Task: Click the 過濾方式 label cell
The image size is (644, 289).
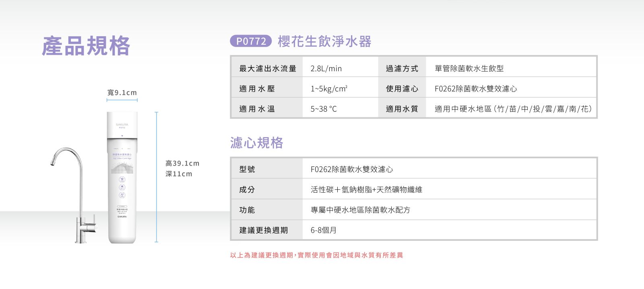Action: click(402, 69)
